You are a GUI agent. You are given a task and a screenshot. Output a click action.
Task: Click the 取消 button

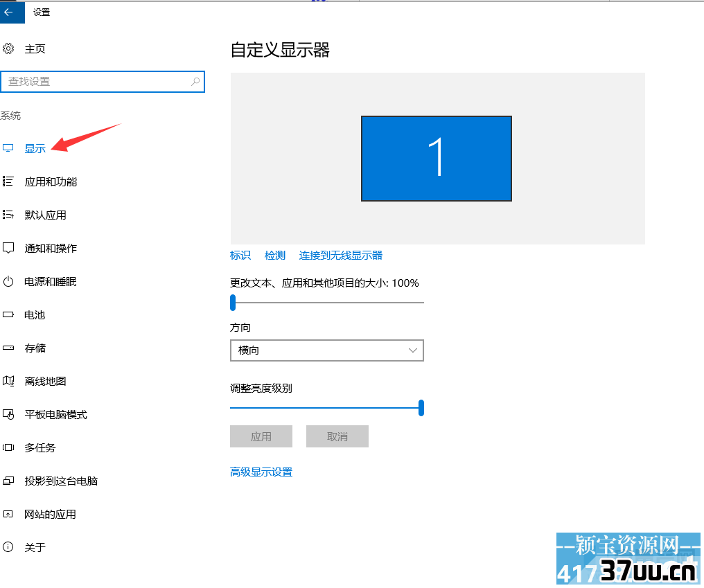pyautogui.click(x=337, y=436)
